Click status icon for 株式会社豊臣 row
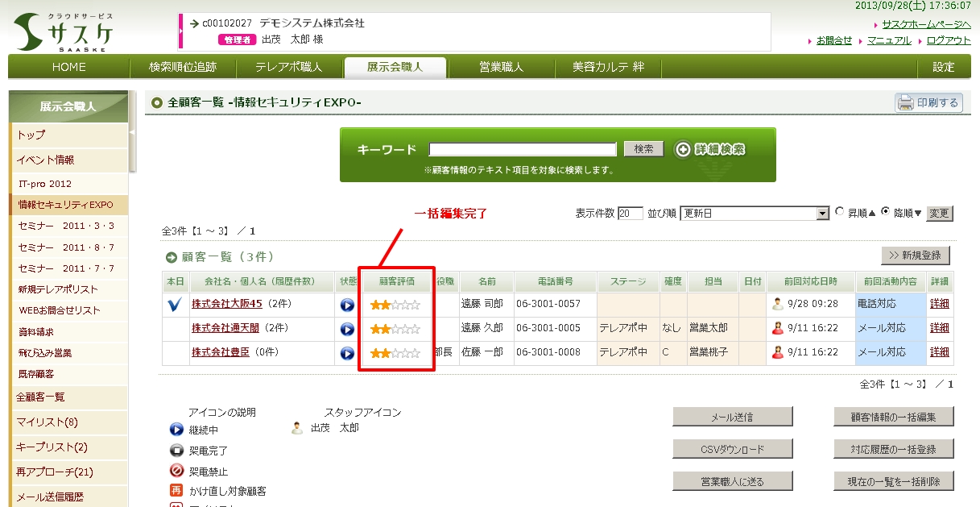Screen dimensions: 980x507 click(x=347, y=353)
